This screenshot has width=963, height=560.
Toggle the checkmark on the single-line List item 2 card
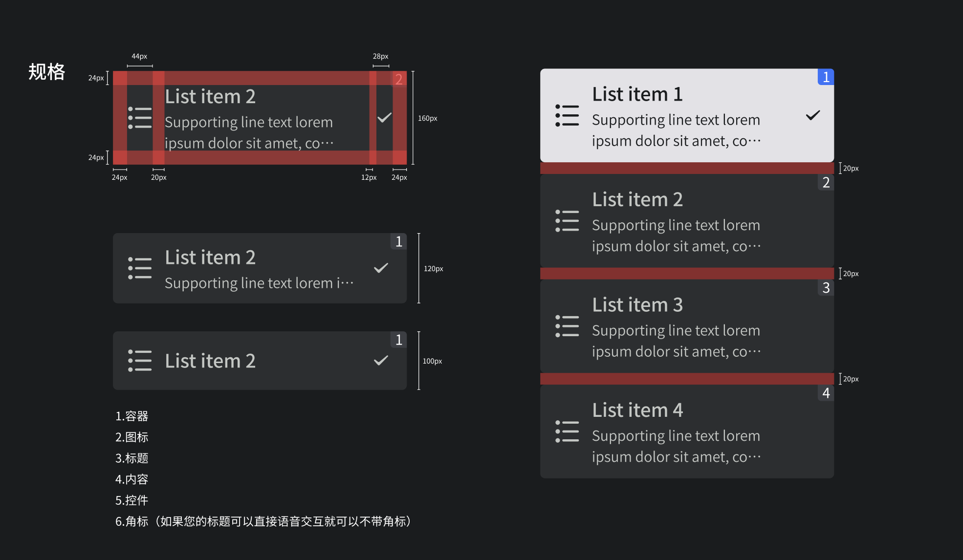[381, 361]
